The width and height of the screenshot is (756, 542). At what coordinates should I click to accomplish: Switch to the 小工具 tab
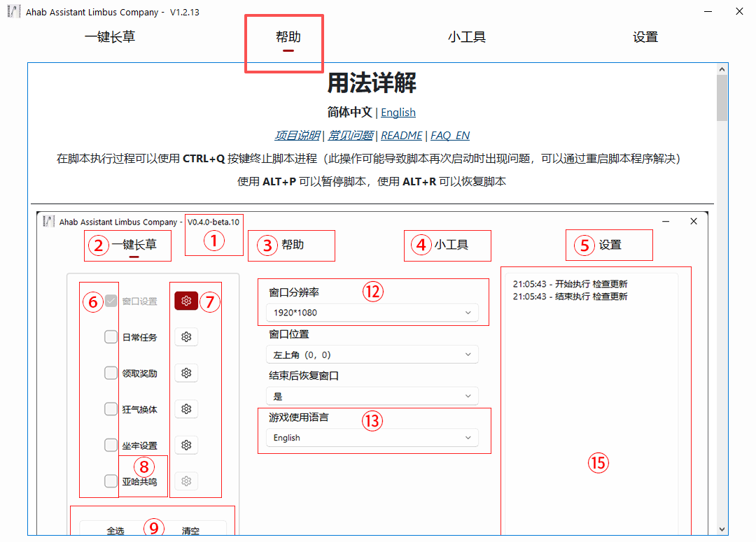coord(467,36)
